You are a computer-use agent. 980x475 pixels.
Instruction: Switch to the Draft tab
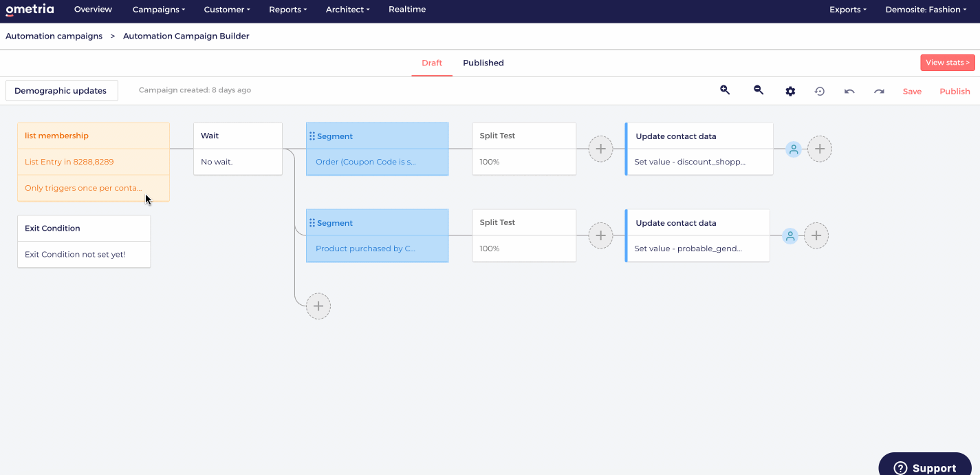(x=432, y=63)
